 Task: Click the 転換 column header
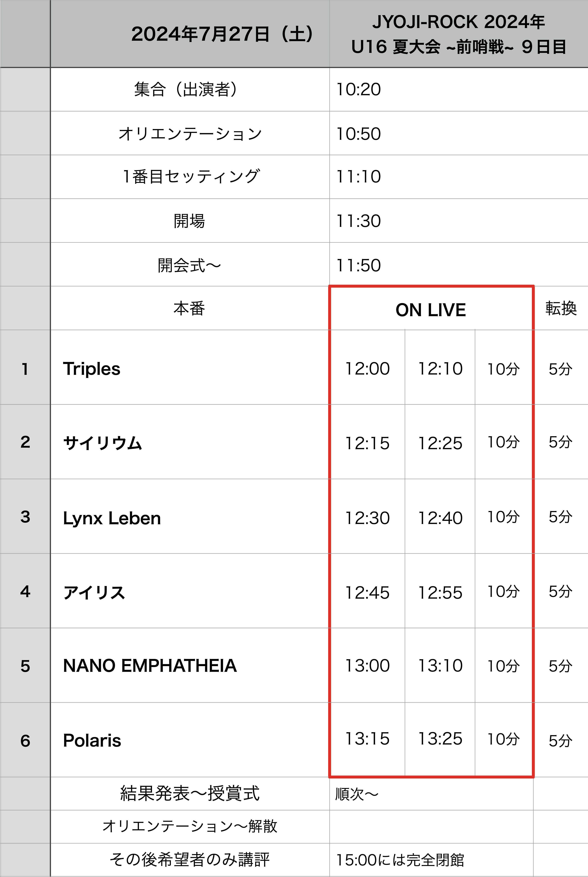[x=561, y=308]
